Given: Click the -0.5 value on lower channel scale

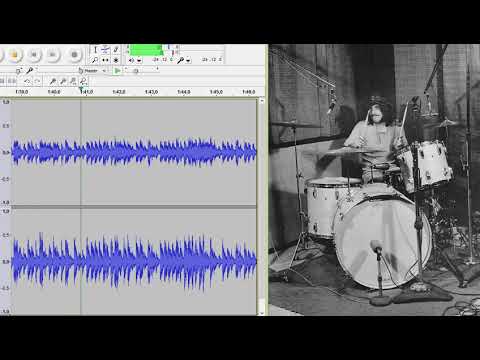Looking at the screenshot, I should (x=6, y=288).
